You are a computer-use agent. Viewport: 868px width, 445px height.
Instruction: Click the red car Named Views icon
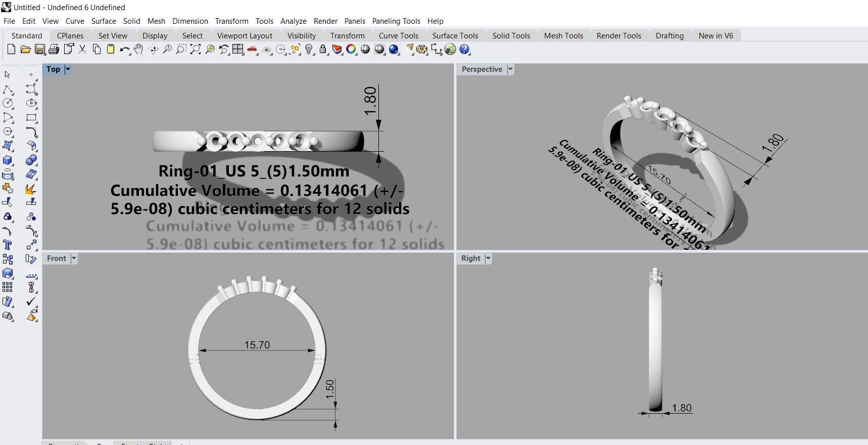tap(252, 49)
